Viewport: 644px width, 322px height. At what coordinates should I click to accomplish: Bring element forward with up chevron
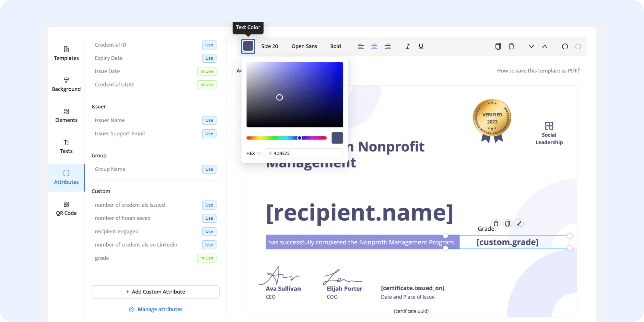[545, 46]
